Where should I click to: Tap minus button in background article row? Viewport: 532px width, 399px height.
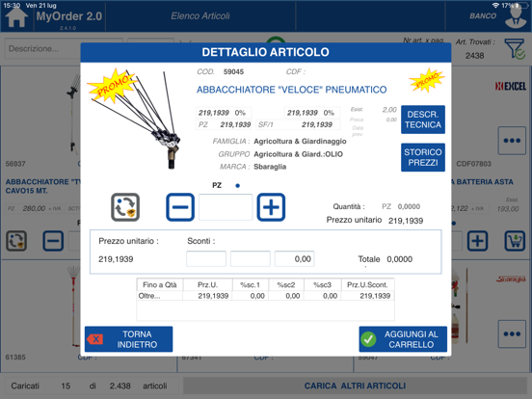(x=53, y=241)
